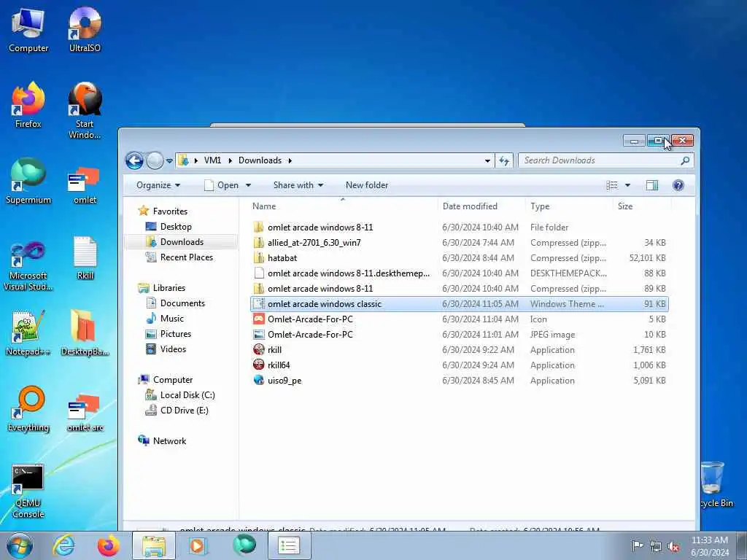Click the Explorer Back arrow button
747x560 pixels.
tap(134, 161)
